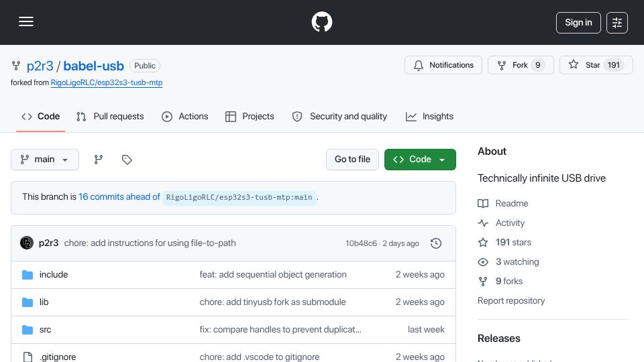The width and height of the screenshot is (644, 362).
Task: Click the Report repository link
Action: [511, 301]
